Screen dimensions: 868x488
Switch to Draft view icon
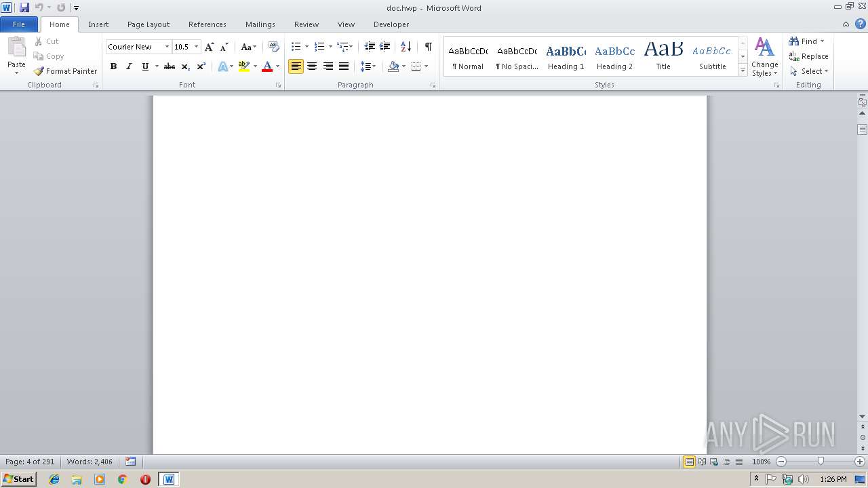tap(738, 462)
